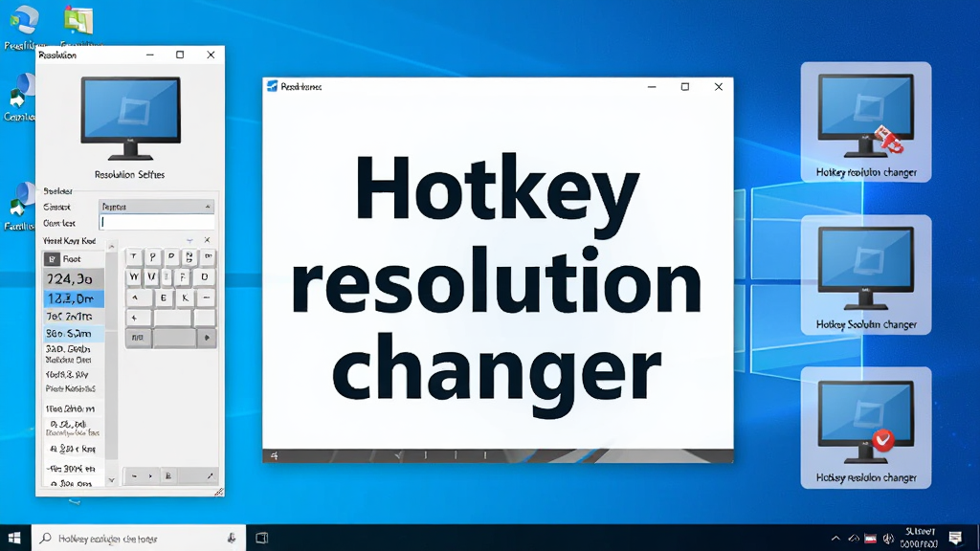Close the hotkey keypad section with its X
The image size is (980, 551).
coord(208,240)
